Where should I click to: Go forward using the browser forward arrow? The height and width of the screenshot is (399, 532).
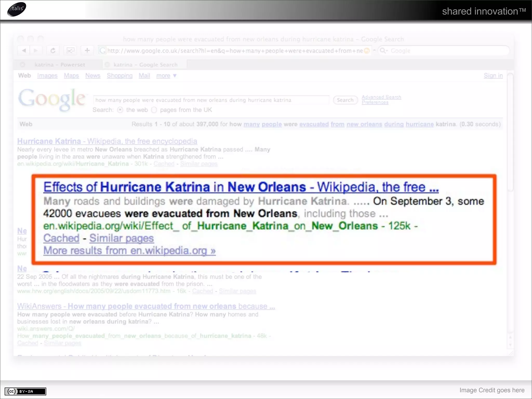tap(36, 50)
